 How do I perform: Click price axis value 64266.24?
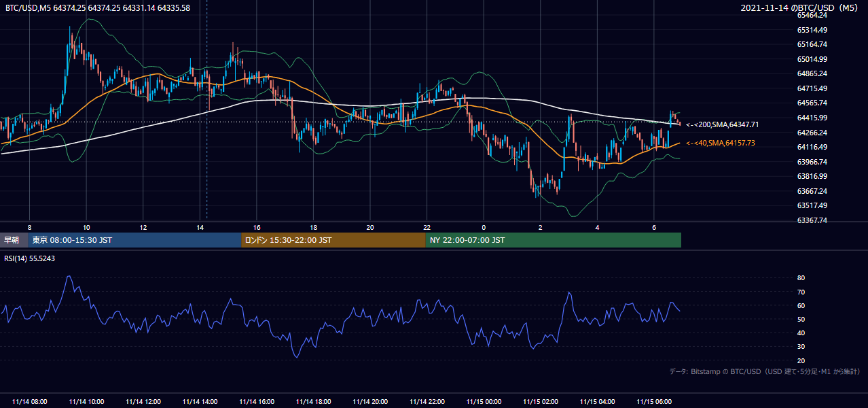click(812, 133)
